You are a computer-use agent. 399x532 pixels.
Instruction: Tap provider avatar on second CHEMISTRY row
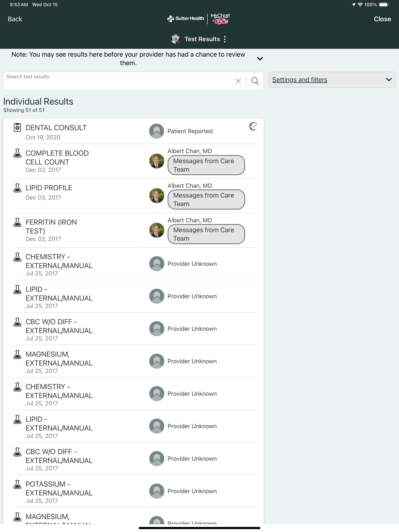click(157, 394)
